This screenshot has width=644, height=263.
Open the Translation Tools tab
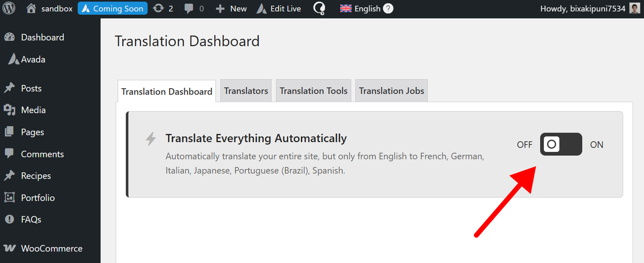pos(313,91)
